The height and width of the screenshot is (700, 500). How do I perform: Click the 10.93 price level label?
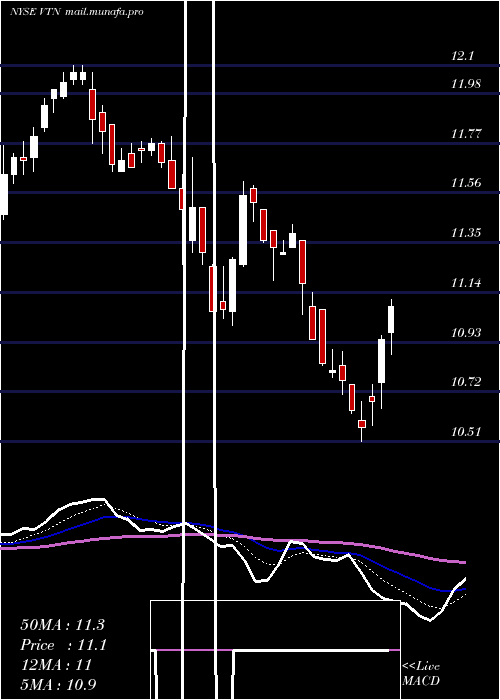coord(466,333)
